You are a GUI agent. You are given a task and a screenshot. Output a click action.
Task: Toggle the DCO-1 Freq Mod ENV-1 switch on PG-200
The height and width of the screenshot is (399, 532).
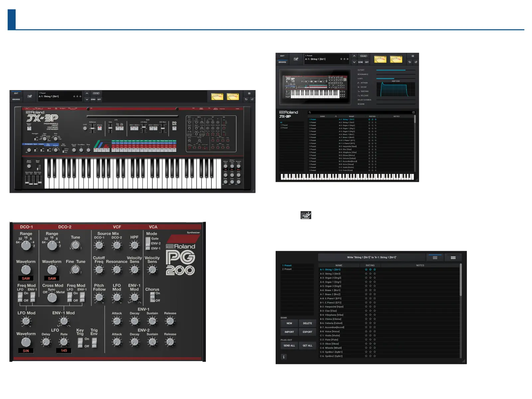click(33, 297)
